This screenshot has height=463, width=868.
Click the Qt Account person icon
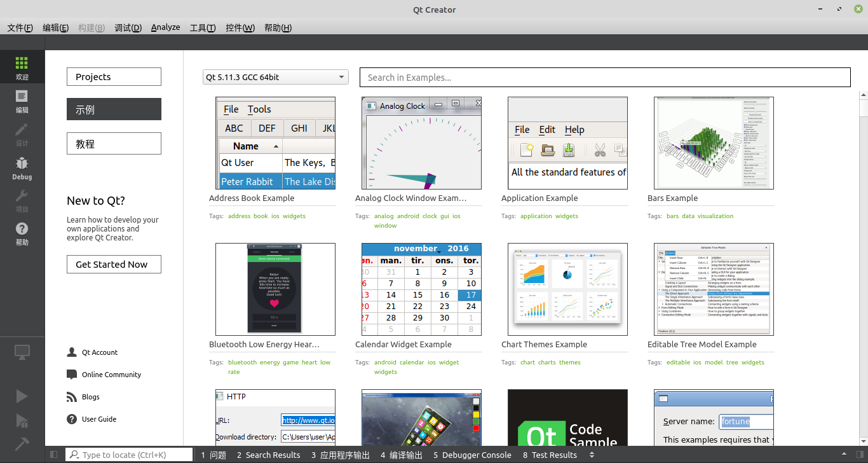72,352
